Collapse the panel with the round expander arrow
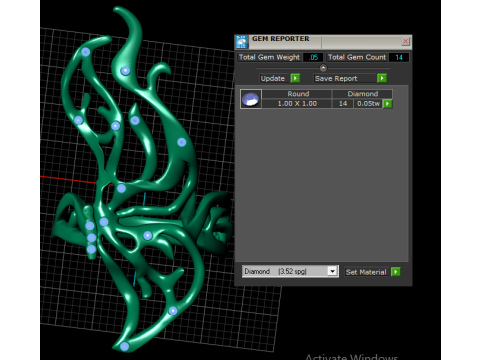Screen dimensions: 480x360 (x=323, y=68)
